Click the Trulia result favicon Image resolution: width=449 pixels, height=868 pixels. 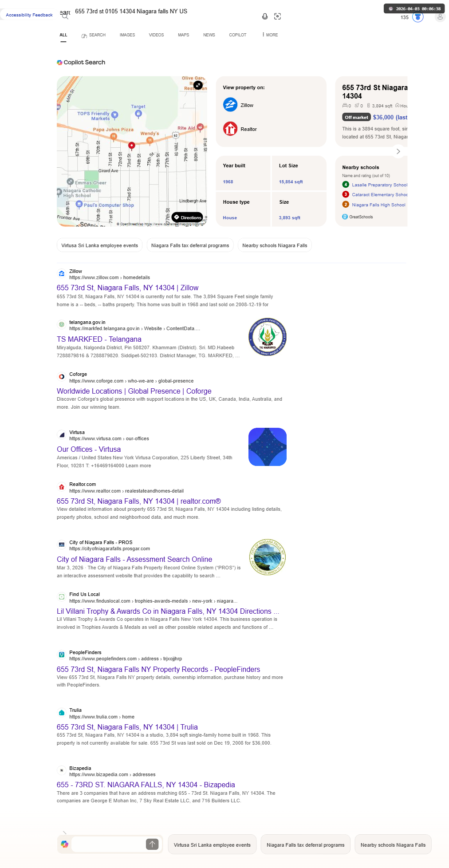tap(62, 713)
